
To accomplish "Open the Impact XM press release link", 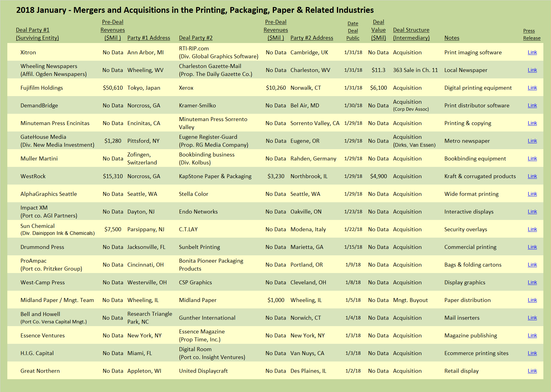I will (532, 212).
